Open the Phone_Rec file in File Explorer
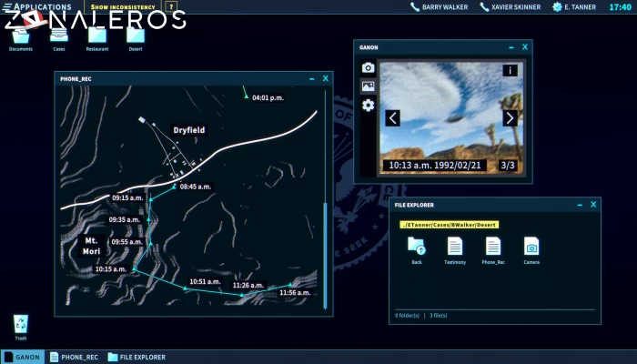637x364 pixels. (x=493, y=250)
